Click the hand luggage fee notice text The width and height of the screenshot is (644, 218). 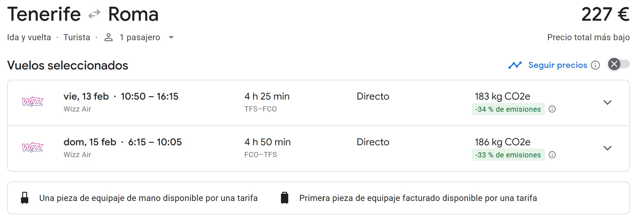tap(148, 198)
